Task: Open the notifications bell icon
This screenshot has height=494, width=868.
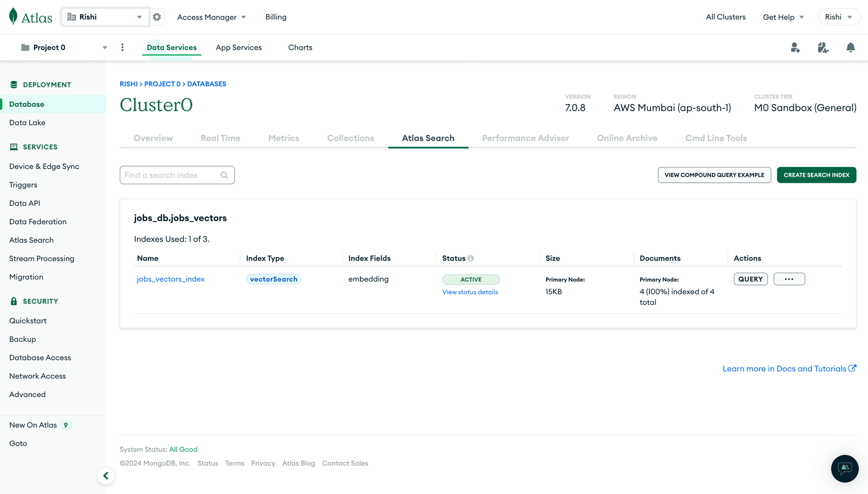Action: 850,47
